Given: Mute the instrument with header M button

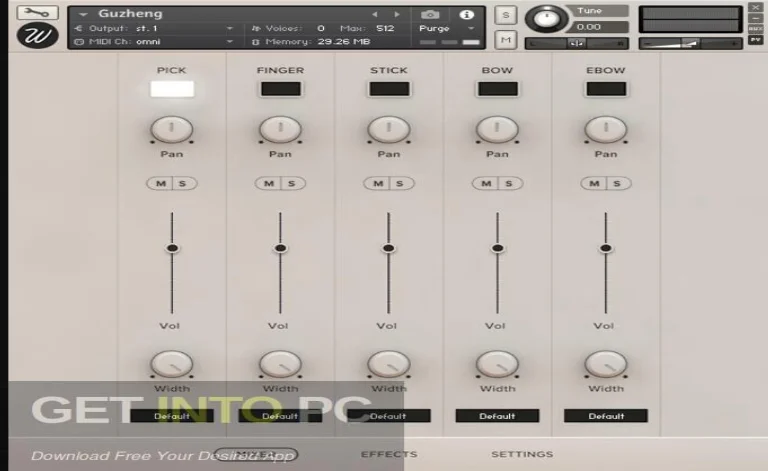Looking at the screenshot, I should (x=506, y=39).
